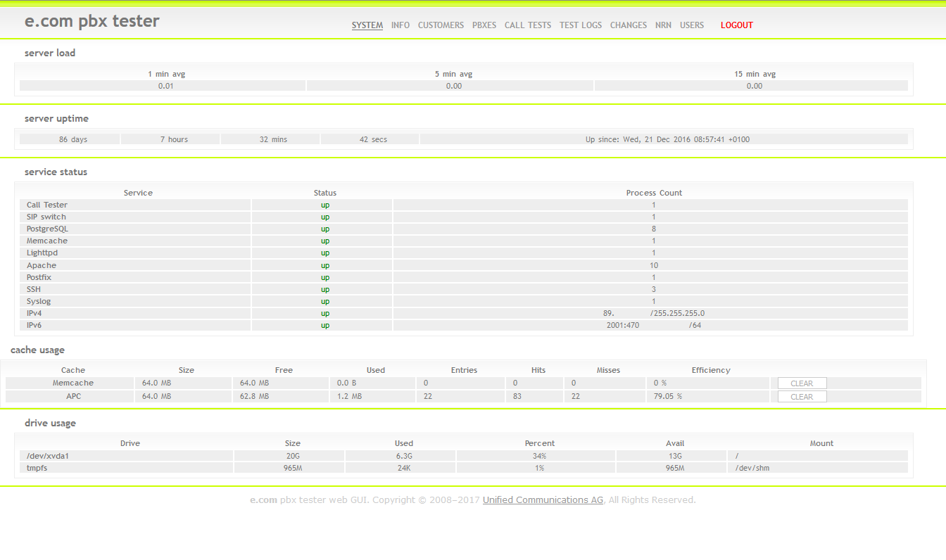
Task: Click the red LOGOUT link
Action: coord(737,25)
